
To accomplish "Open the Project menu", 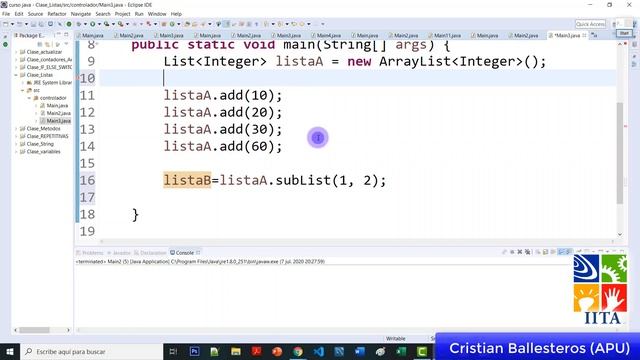I will (122, 14).
